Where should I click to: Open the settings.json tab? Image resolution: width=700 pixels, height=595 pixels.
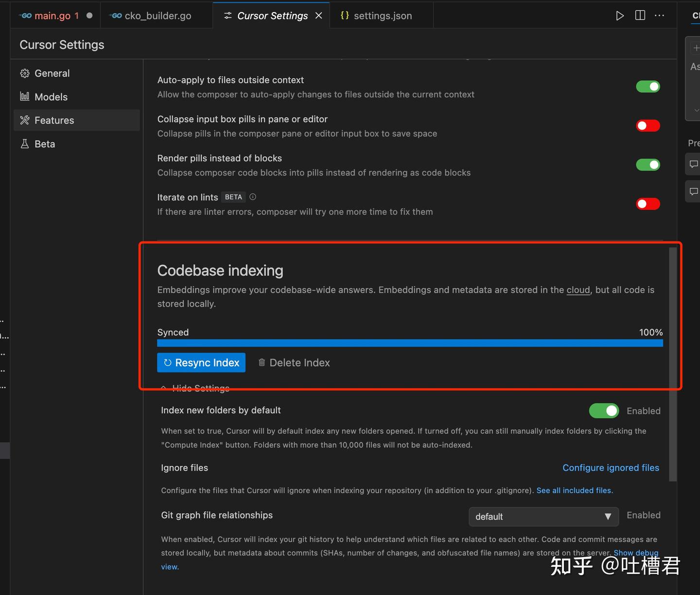coord(382,16)
